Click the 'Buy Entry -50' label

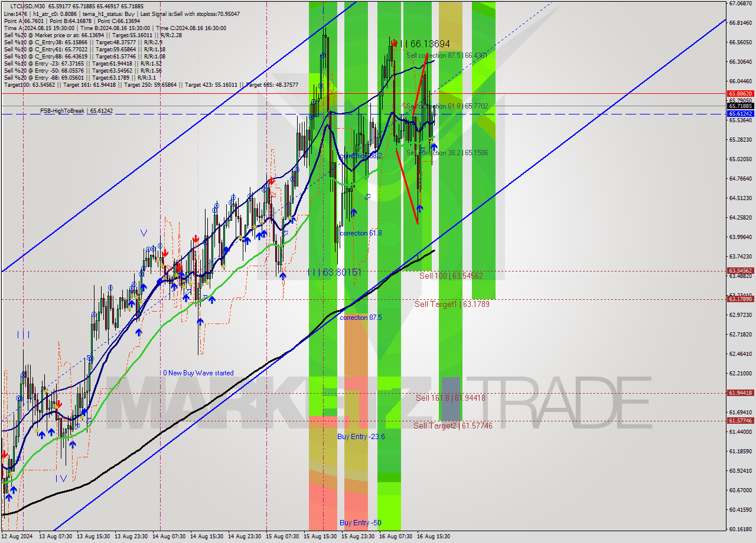[x=360, y=523]
